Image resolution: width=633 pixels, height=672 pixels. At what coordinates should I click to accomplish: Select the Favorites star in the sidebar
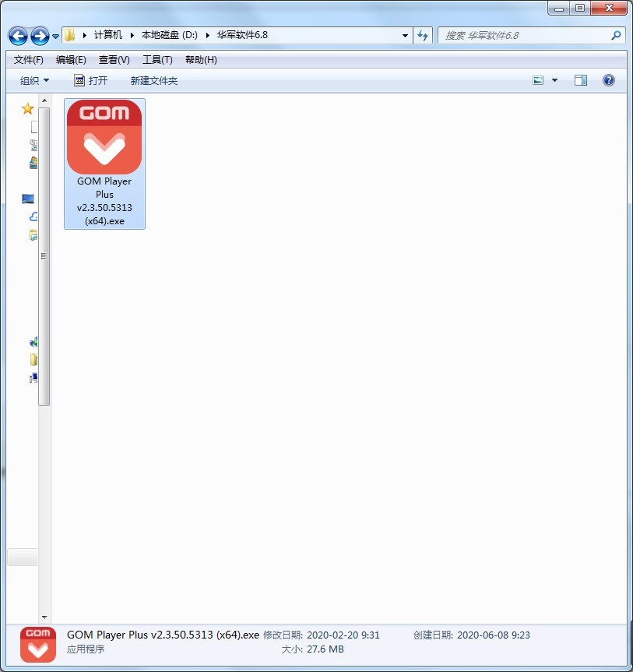(x=28, y=109)
